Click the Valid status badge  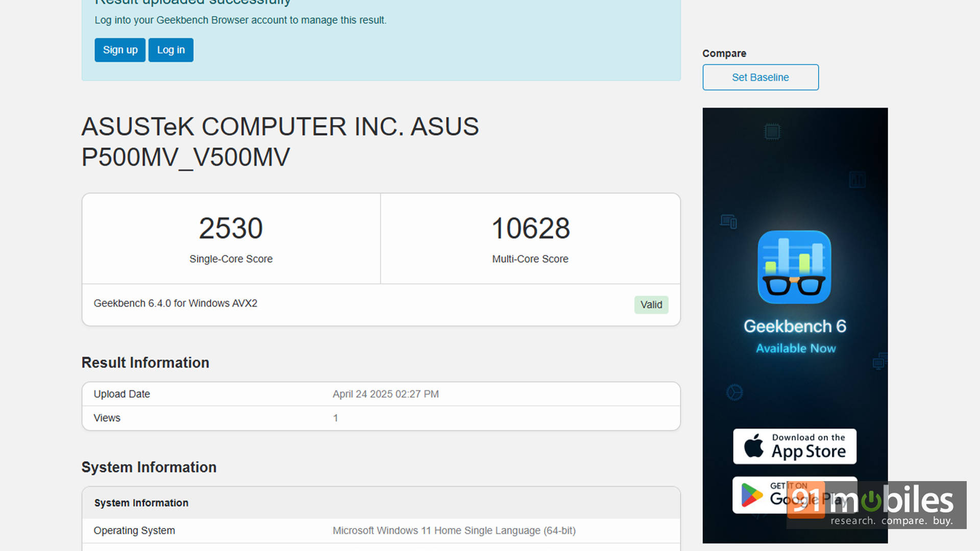pyautogui.click(x=651, y=305)
